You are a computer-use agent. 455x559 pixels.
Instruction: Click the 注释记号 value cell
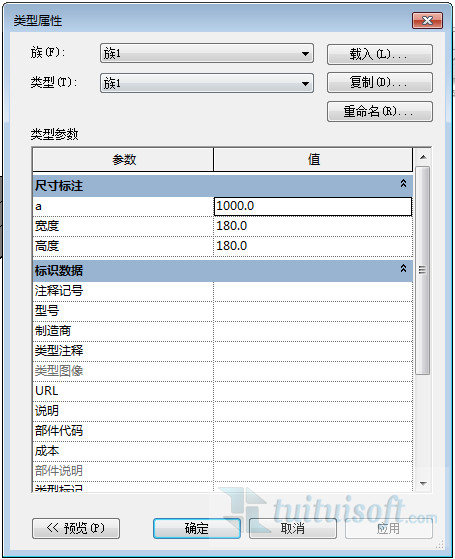coord(313,291)
